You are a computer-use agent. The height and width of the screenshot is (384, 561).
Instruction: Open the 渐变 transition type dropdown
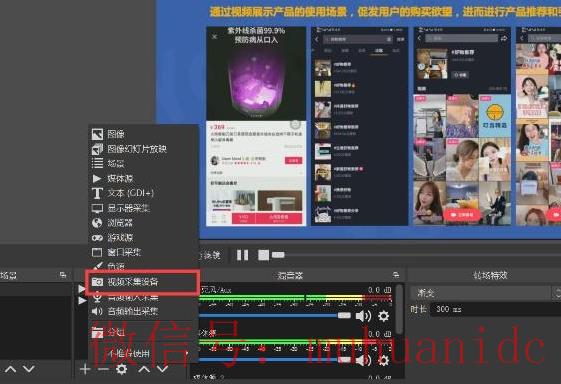[x=486, y=293]
